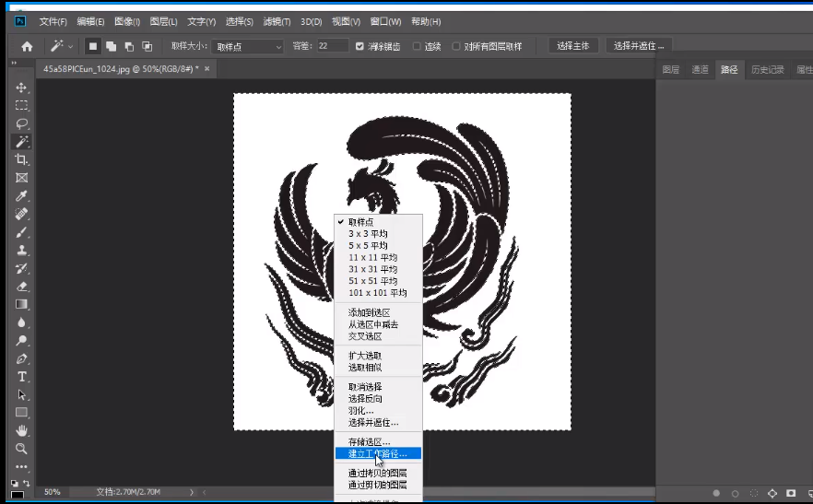The width and height of the screenshot is (813, 504).
Task: Select the Rectangular Marquee tool
Action: (x=21, y=105)
